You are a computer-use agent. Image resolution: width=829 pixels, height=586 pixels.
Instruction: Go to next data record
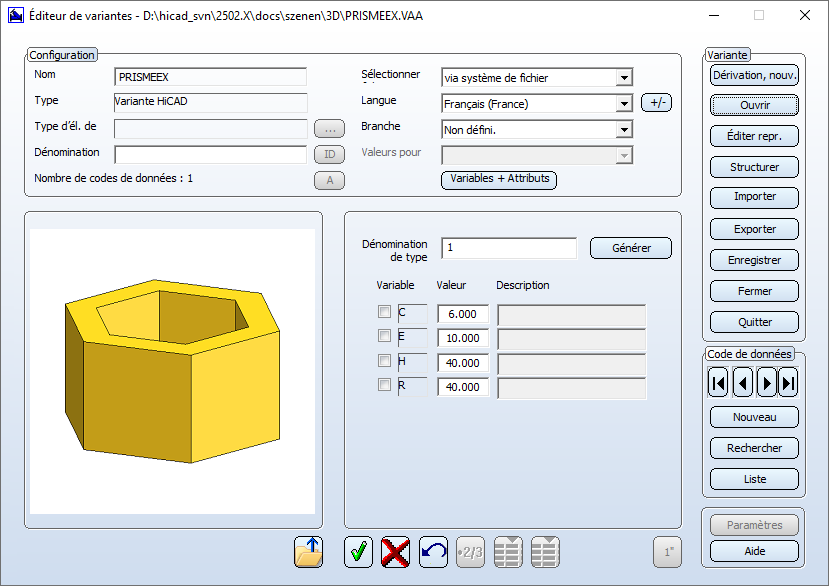click(766, 382)
